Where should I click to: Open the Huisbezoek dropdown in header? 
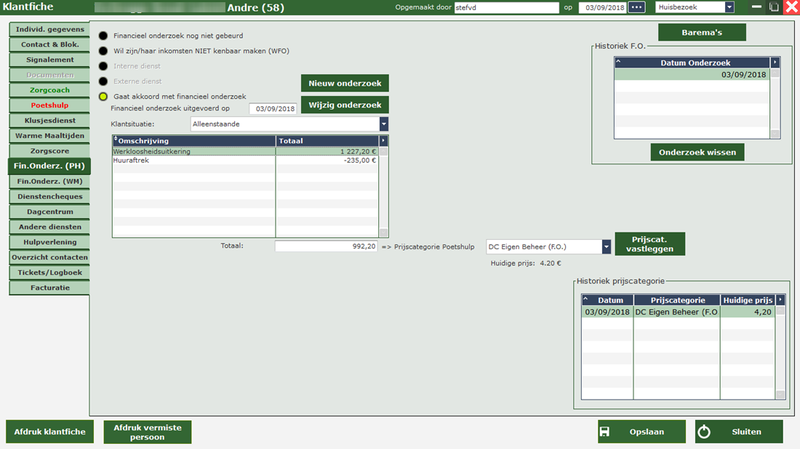(x=728, y=8)
